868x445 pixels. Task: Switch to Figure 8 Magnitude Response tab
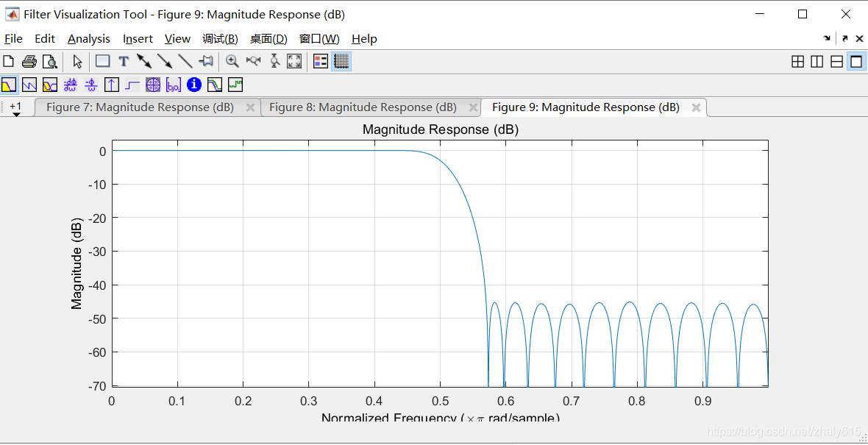tap(363, 107)
